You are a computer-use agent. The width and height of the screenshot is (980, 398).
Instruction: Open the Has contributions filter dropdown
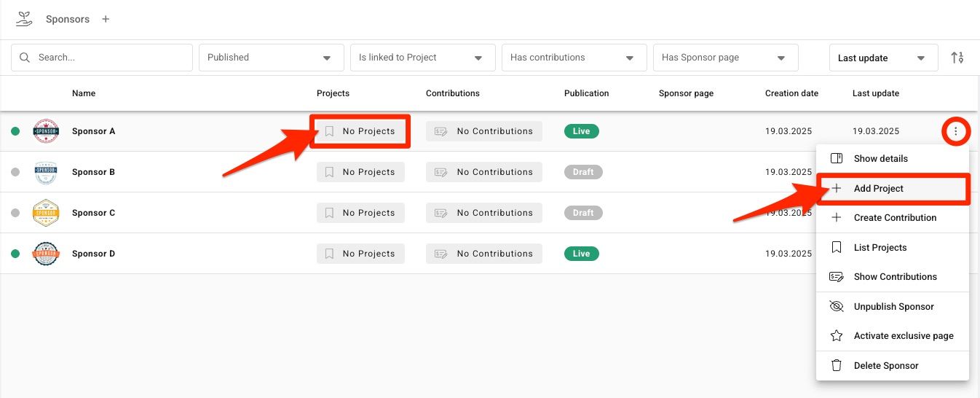[x=574, y=58]
